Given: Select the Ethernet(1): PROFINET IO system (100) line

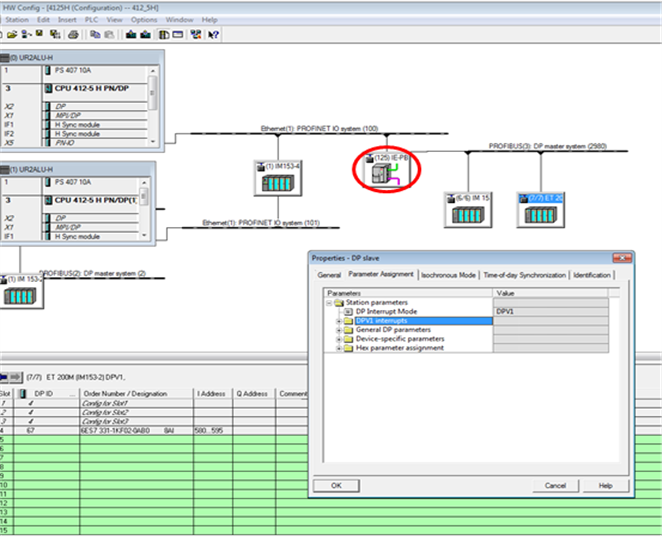Looking at the screenshot, I should [x=319, y=133].
